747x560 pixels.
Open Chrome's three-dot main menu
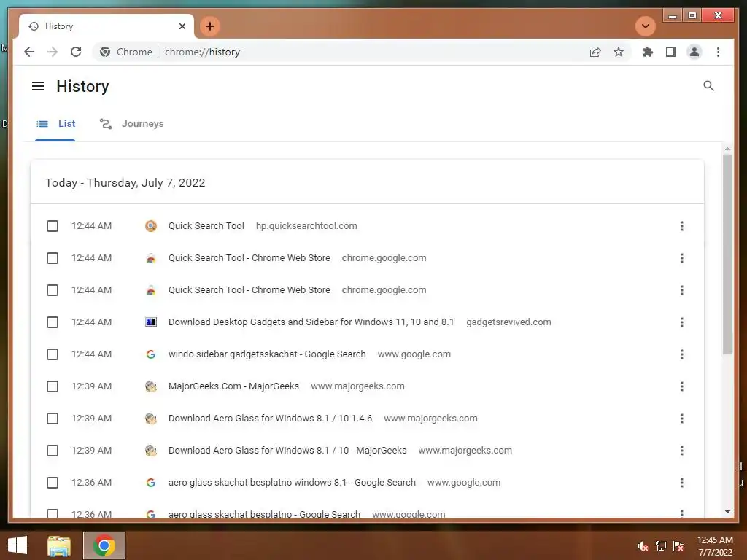tap(718, 52)
